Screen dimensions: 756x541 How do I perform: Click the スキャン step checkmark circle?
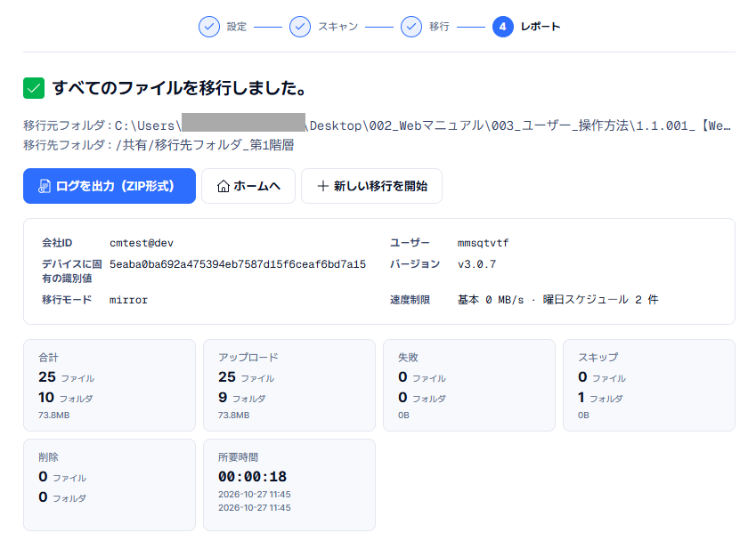300,27
